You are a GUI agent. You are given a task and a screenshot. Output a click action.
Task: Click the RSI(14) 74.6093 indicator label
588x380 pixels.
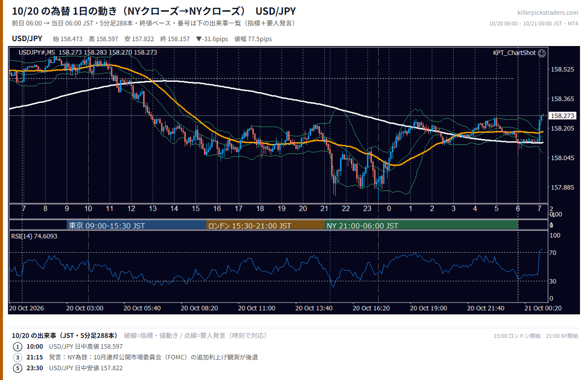click(34, 236)
